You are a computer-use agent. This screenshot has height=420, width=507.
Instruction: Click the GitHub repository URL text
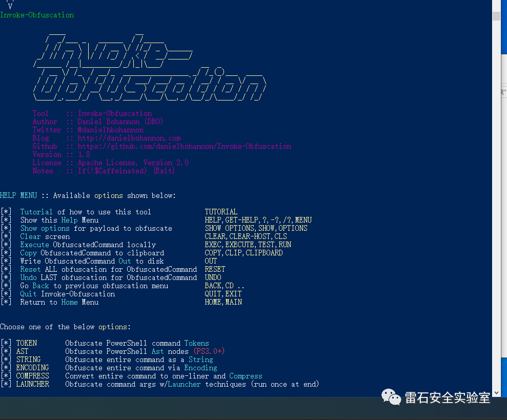click(185, 146)
